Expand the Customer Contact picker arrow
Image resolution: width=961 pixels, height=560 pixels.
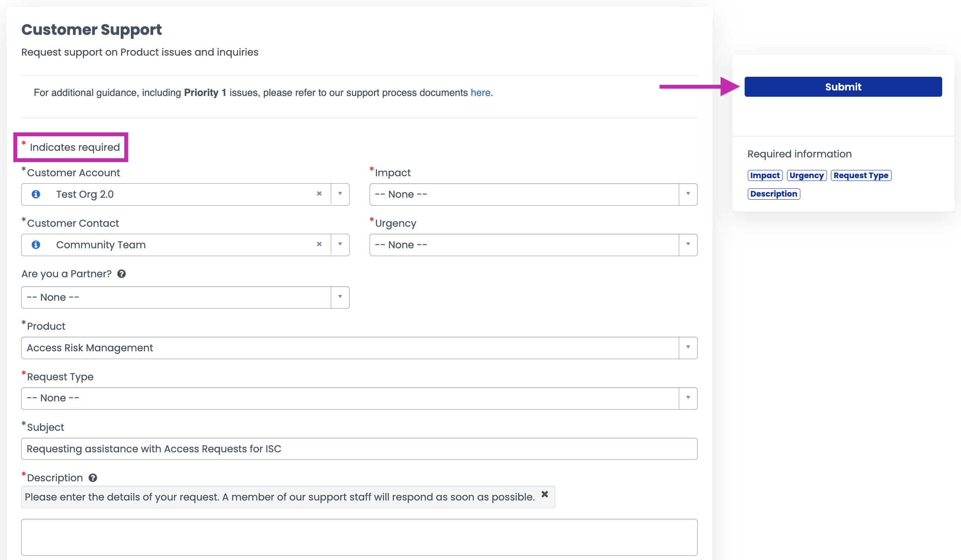tap(339, 244)
